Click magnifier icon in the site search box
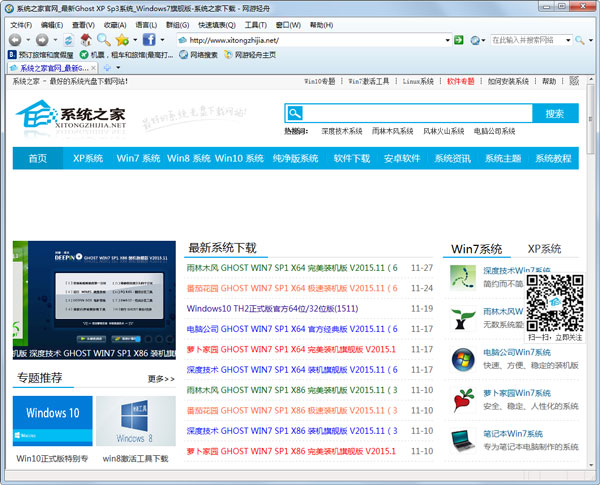 (295, 113)
